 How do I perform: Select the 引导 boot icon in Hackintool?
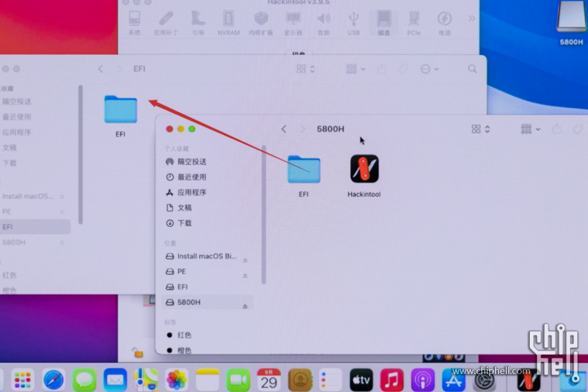point(198,23)
